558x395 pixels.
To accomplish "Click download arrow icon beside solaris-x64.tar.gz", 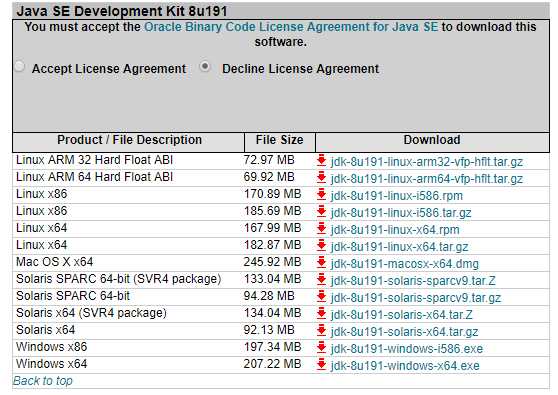I will [321, 331].
